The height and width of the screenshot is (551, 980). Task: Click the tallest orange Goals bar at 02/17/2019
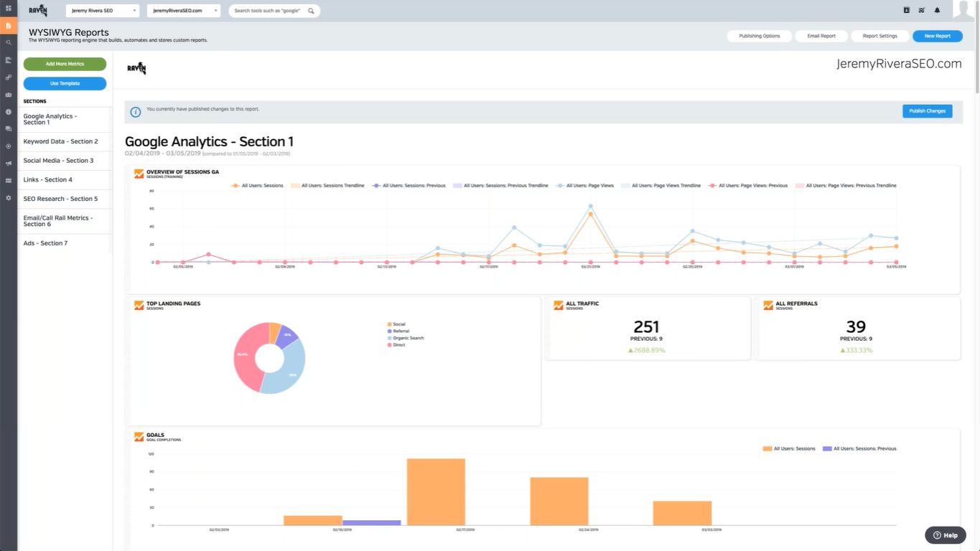[436, 492]
